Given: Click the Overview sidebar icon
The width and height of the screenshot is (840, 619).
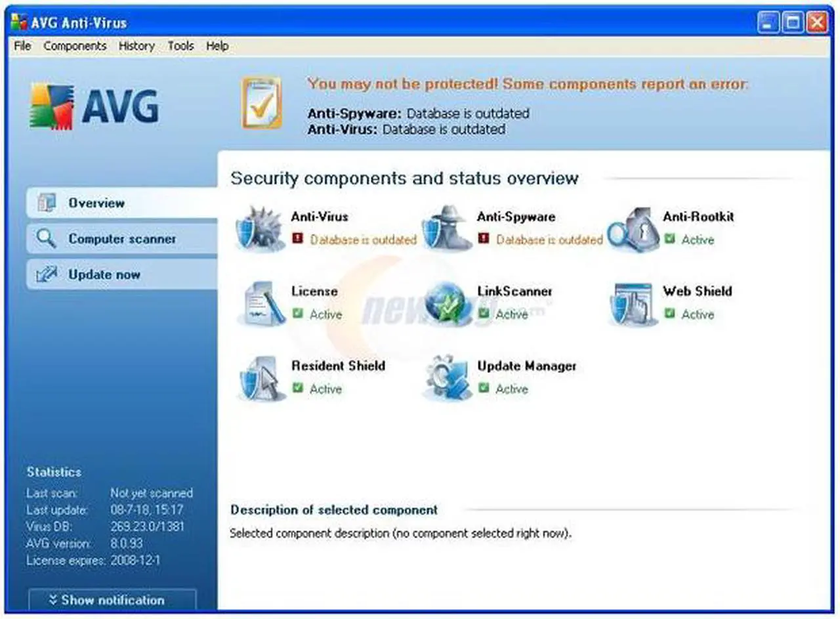Looking at the screenshot, I should 47,203.
